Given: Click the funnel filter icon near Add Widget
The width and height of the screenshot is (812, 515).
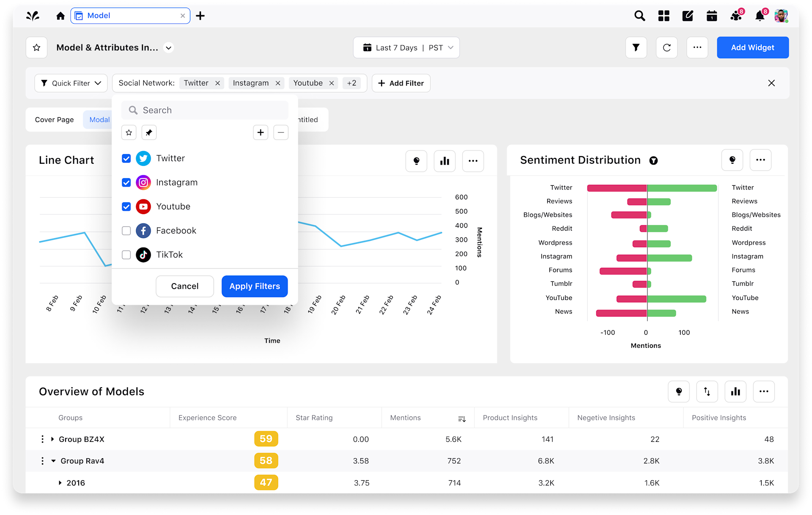Looking at the screenshot, I should [x=636, y=47].
